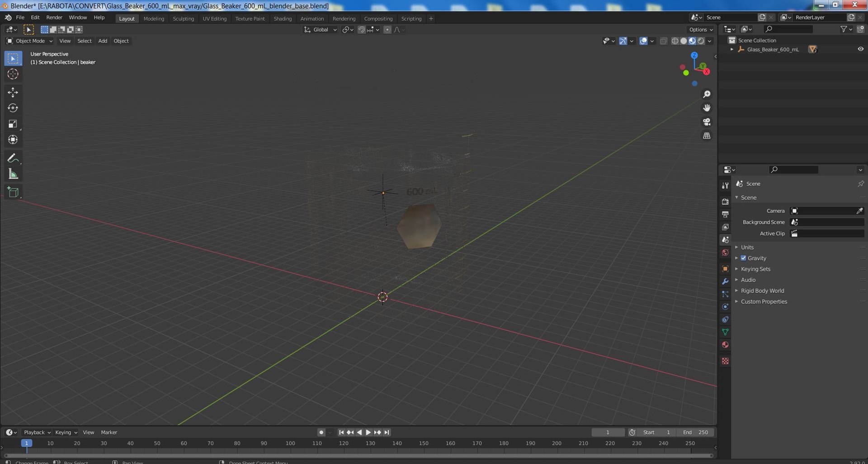
Task: Jump to the end frame button
Action: pyautogui.click(x=387, y=432)
